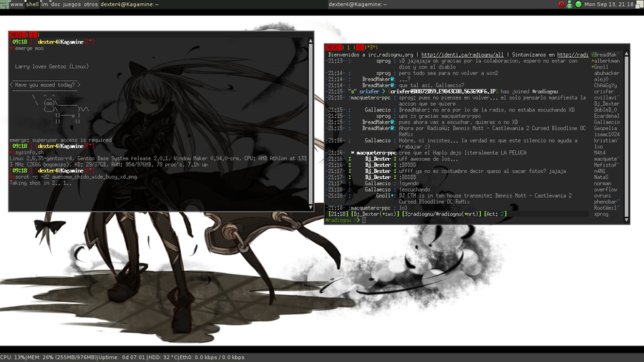Click phenobar in the IRC nick list
Screen dimensions: 644x362
[x=605, y=202]
